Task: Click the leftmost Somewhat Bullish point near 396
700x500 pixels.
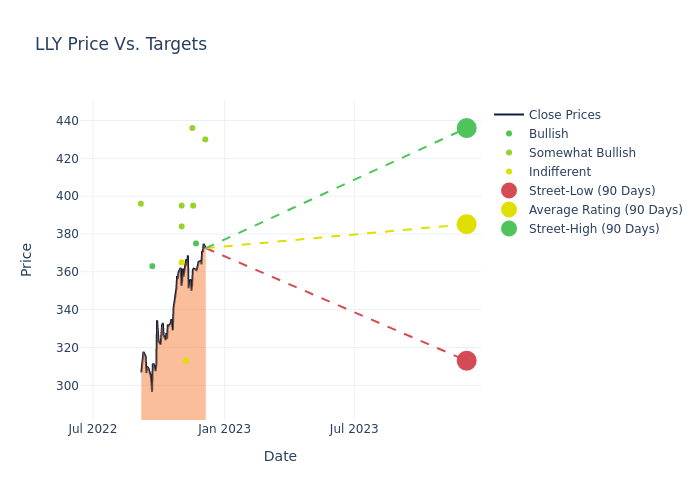Action: click(x=141, y=204)
